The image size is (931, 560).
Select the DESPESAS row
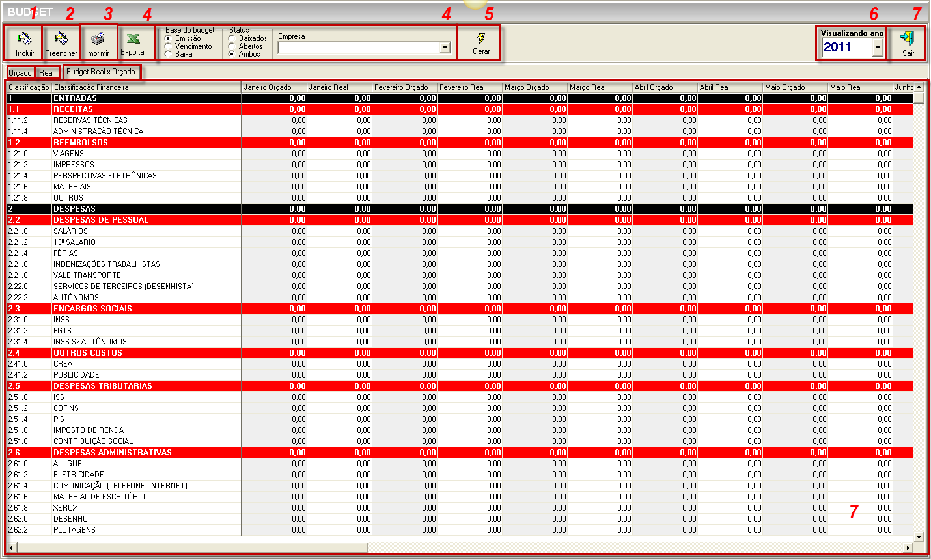coord(460,209)
